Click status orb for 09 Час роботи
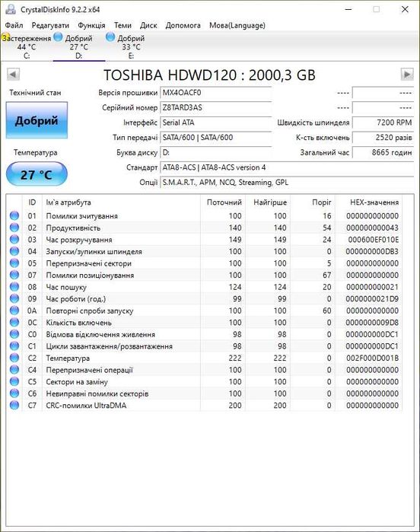Image resolution: width=420 pixels, height=532 pixels. (14, 298)
